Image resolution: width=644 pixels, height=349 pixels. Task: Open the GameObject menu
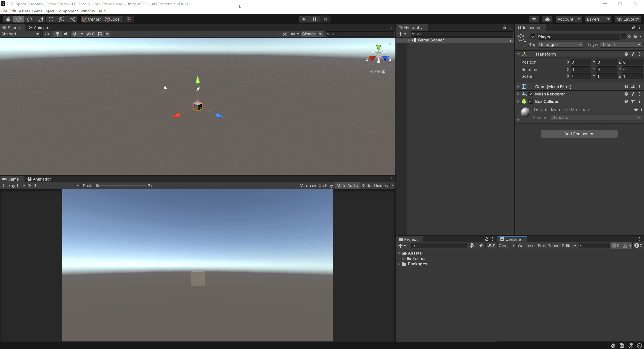pos(43,11)
